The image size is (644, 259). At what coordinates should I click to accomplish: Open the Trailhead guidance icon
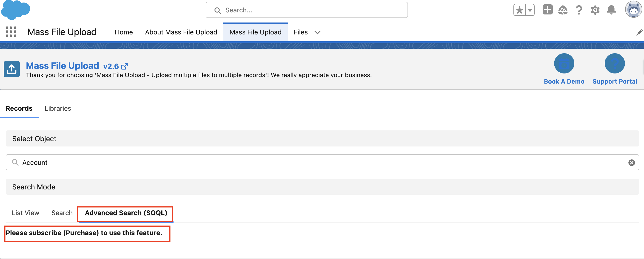click(x=563, y=10)
